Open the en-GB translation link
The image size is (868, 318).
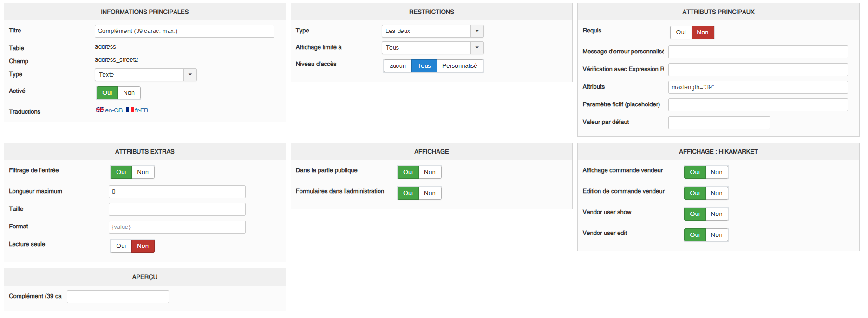pyautogui.click(x=114, y=110)
